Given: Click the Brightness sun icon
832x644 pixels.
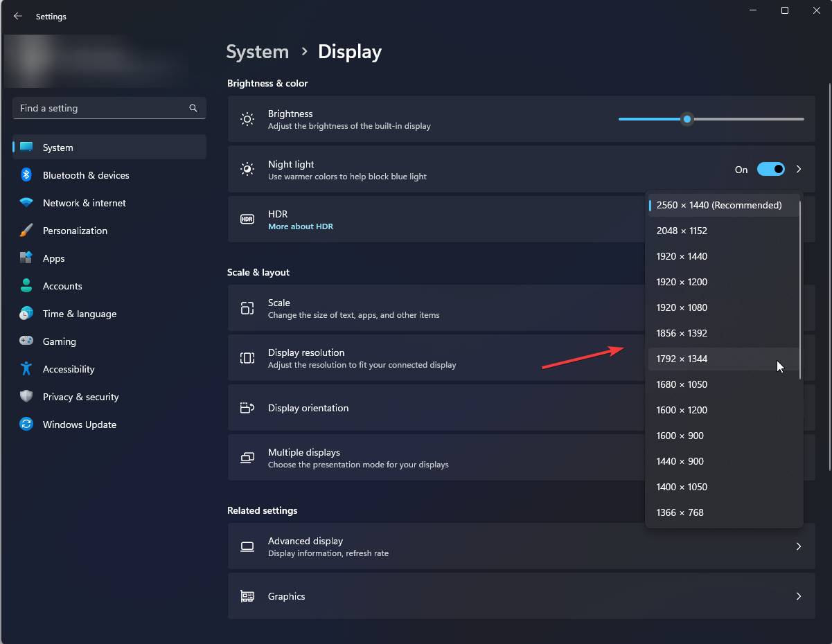Looking at the screenshot, I should click(x=247, y=119).
